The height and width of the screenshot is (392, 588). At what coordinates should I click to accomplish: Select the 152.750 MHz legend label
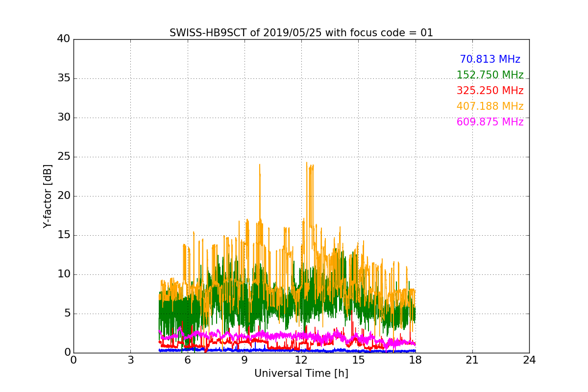tap(490, 75)
